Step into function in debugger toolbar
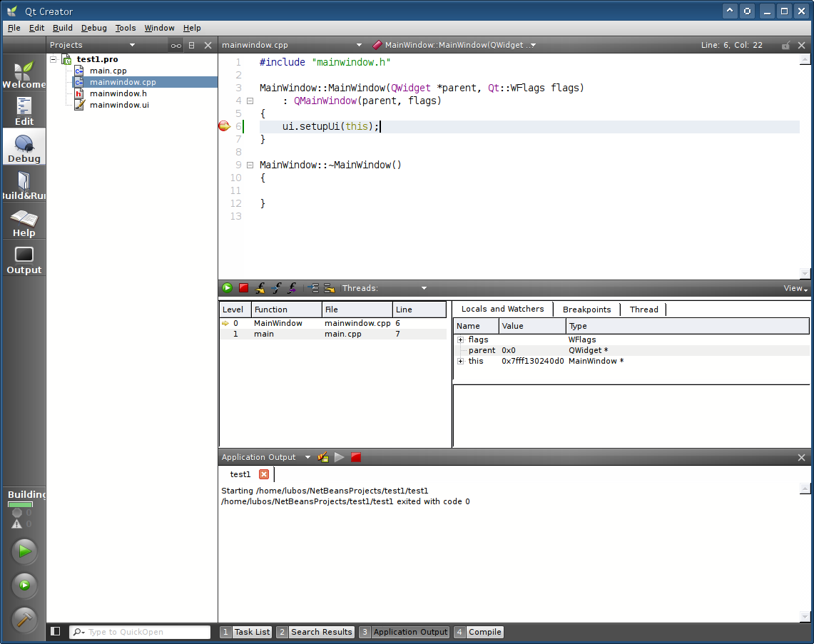The image size is (814, 644). coord(277,288)
